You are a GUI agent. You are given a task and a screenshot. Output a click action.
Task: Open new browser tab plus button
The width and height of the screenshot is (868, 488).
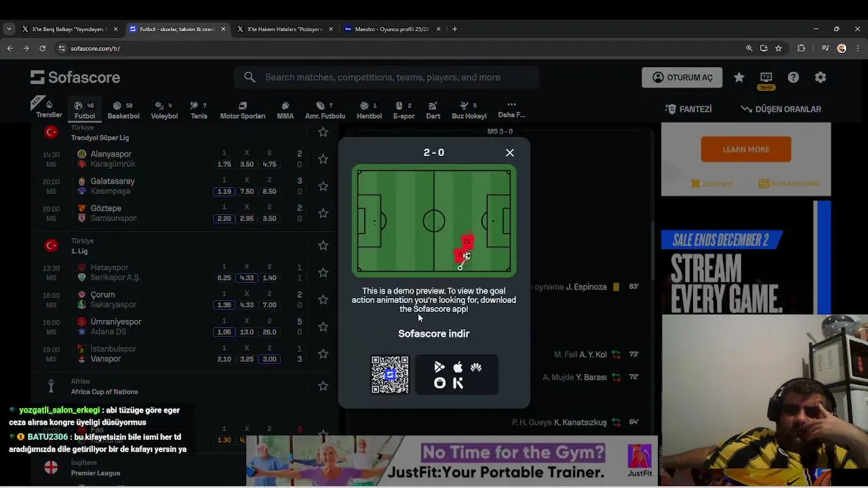click(455, 29)
